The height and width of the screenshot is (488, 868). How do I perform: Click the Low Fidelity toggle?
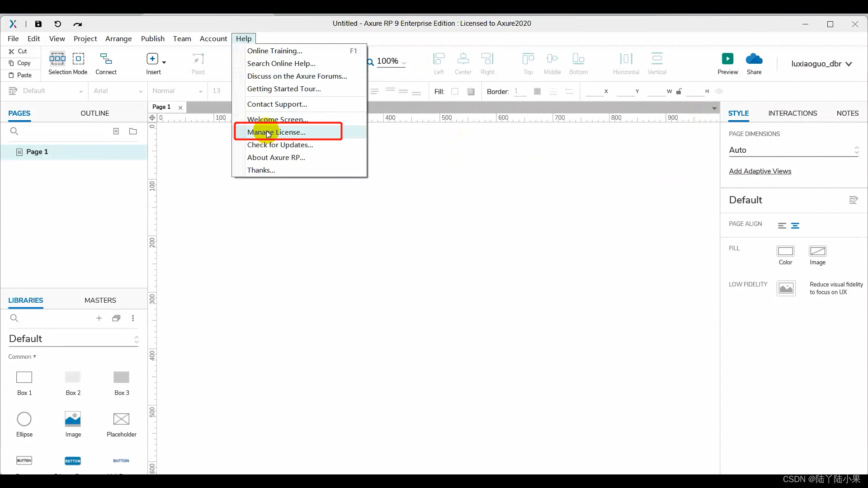(786, 288)
